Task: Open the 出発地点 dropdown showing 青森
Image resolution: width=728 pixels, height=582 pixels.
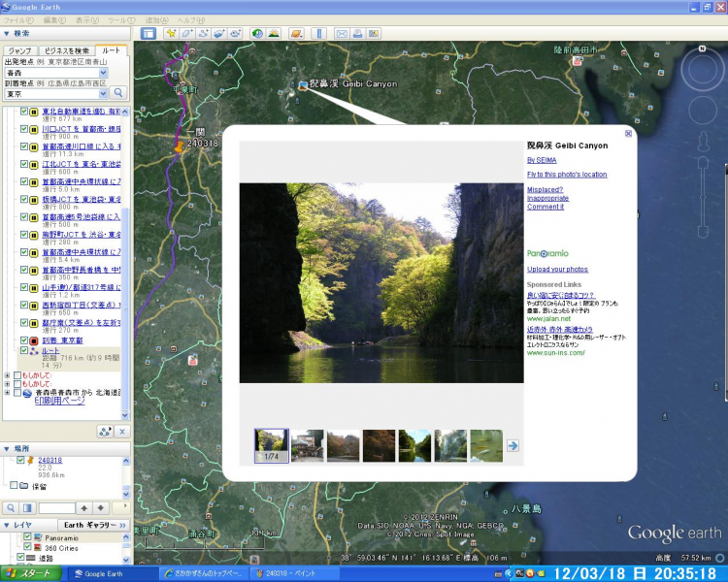Action: coord(104,73)
